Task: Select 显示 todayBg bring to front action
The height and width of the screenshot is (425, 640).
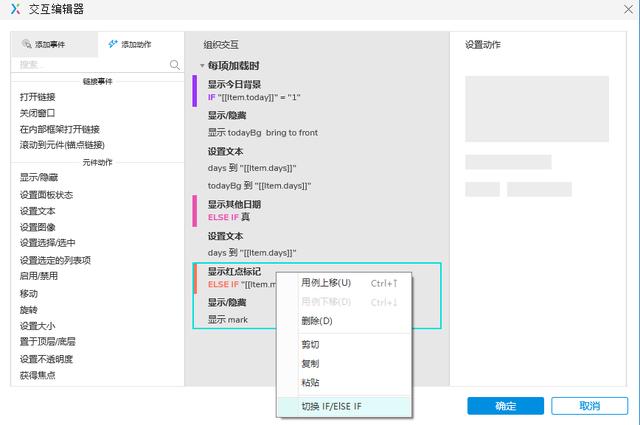Action: [263, 133]
